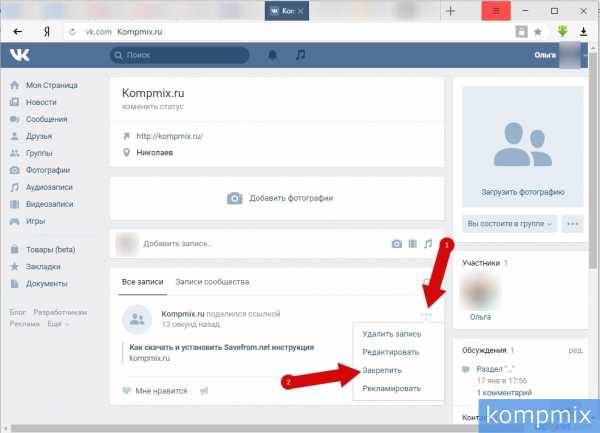Click the Kompmix.ru post avatar
This screenshot has width=600, height=433.
(137, 319)
